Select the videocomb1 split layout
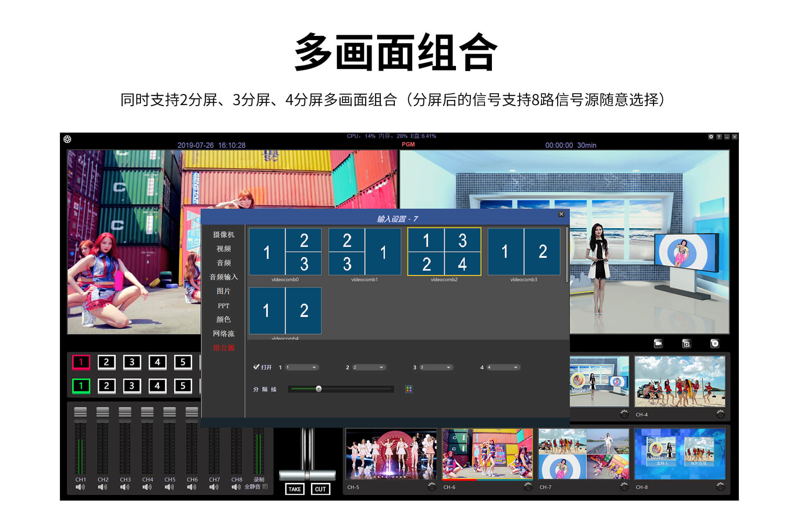The height and width of the screenshot is (532, 793). [365, 252]
